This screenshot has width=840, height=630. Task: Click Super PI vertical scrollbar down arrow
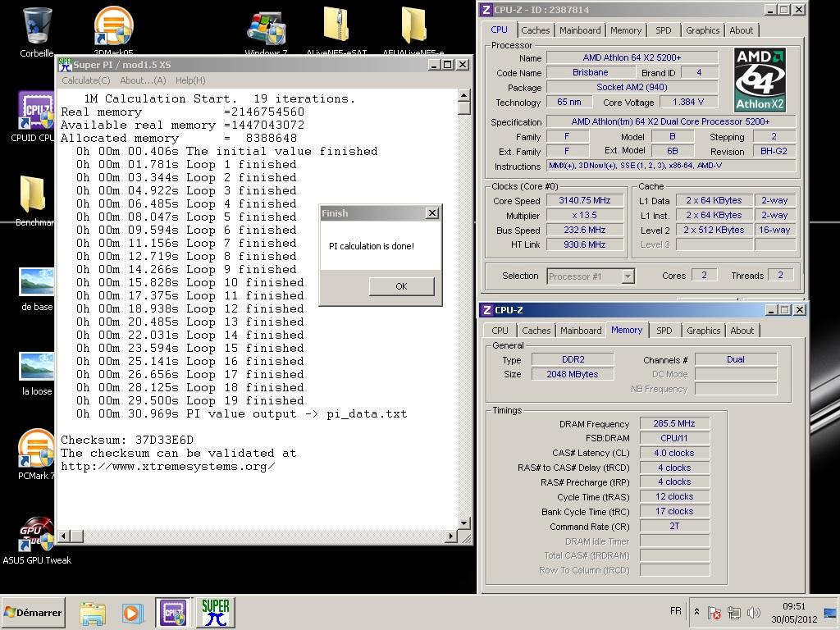click(464, 523)
